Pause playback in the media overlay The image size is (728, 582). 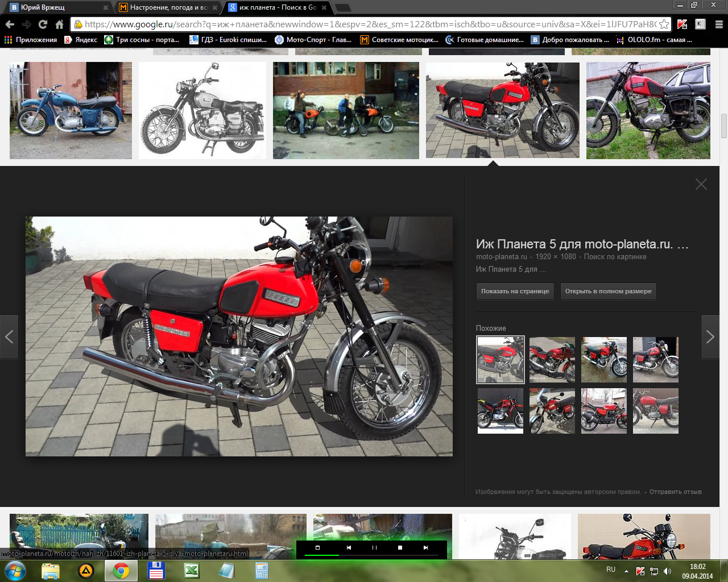[x=374, y=548]
